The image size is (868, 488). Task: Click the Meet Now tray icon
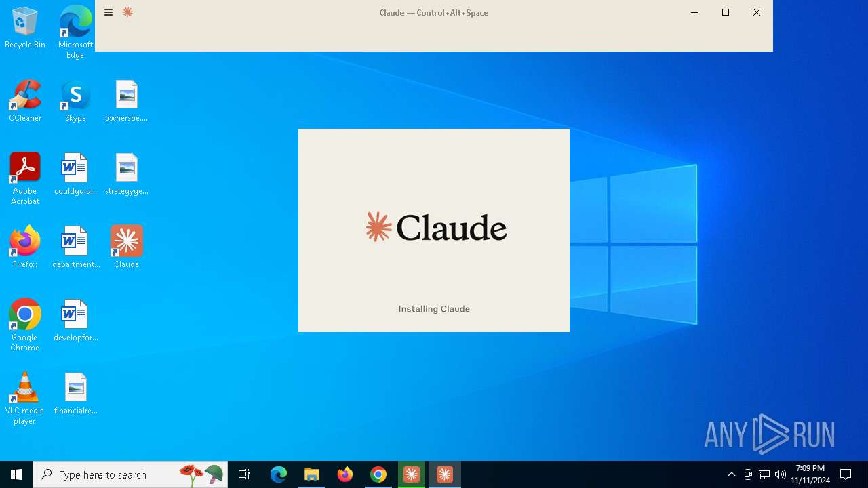pyautogui.click(x=748, y=474)
